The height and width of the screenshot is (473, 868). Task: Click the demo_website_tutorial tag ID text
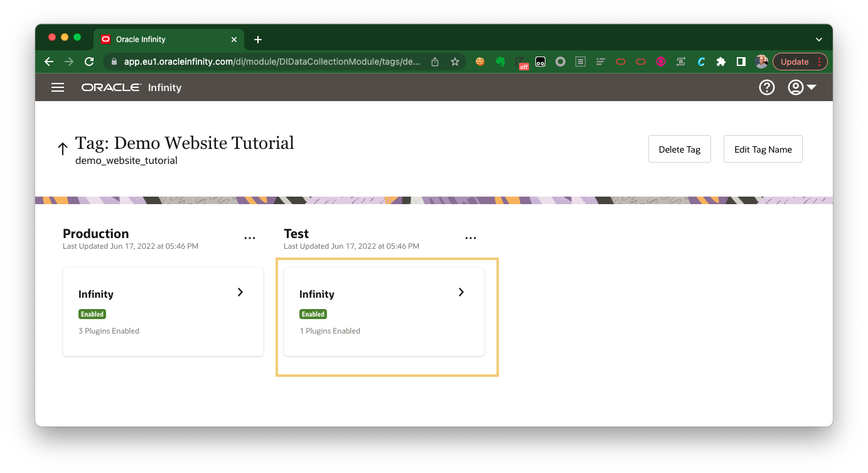[x=126, y=161]
